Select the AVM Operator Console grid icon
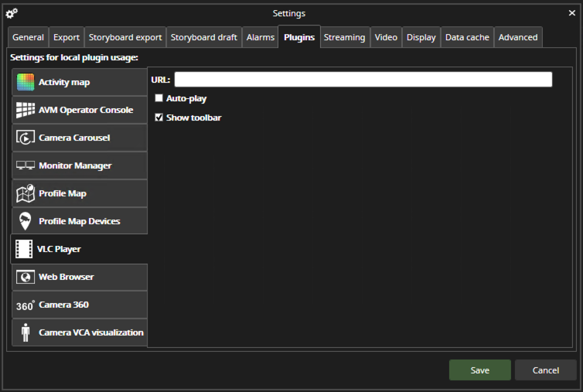The height and width of the screenshot is (392, 583). pyautogui.click(x=26, y=110)
